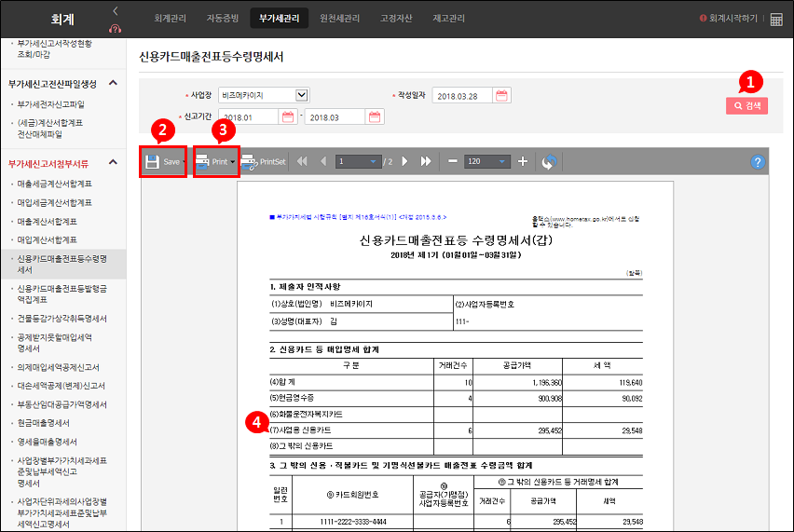The width and height of the screenshot is (794, 532).
Task: Open 부가세신고서작성현황 조회/마감
Action: pyautogui.click(x=55, y=48)
